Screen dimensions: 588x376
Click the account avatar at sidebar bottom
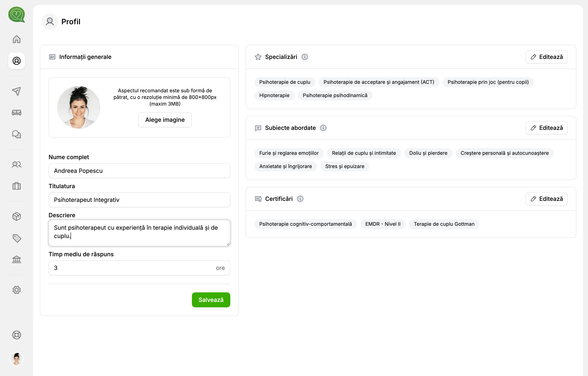point(17,359)
